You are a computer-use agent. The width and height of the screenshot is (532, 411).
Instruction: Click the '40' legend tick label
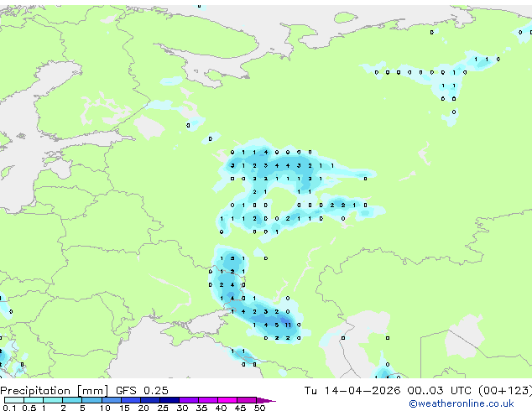(x=221, y=408)
